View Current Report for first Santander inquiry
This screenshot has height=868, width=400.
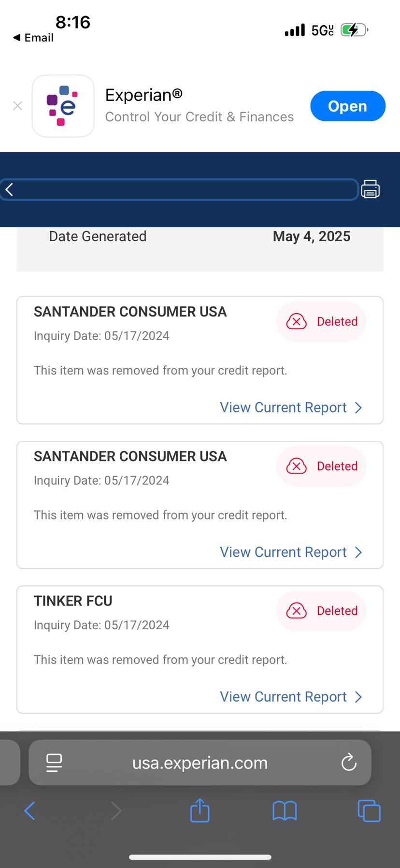(x=291, y=407)
